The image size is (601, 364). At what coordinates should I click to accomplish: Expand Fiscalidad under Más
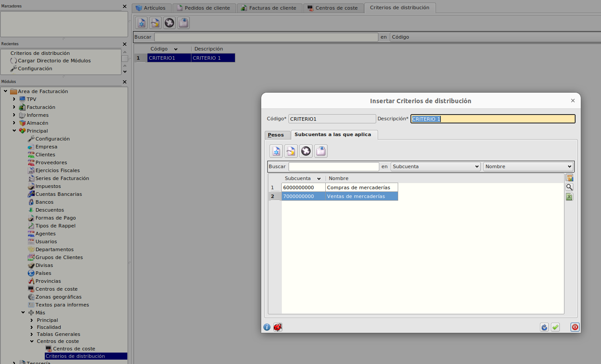pyautogui.click(x=32, y=327)
